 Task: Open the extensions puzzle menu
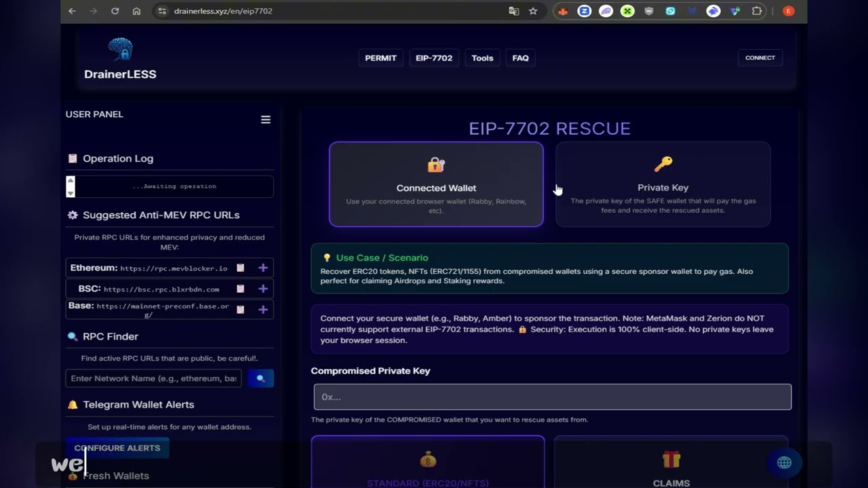757,11
